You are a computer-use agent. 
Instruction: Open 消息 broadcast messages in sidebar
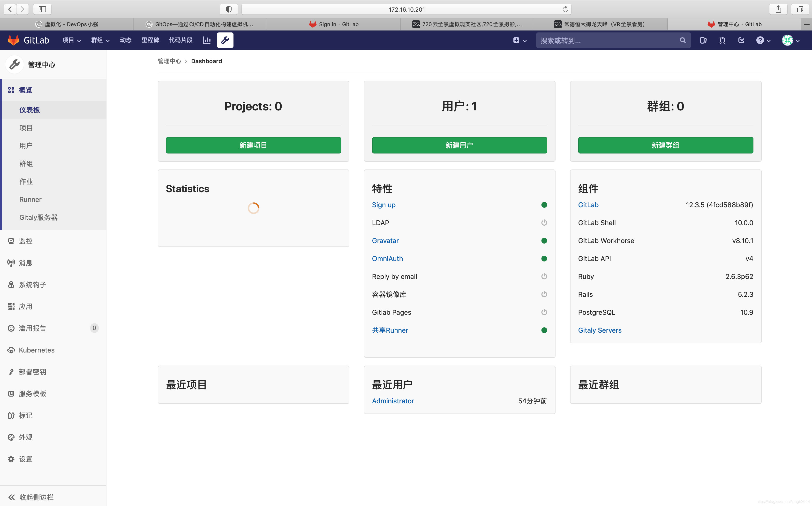(x=53, y=263)
